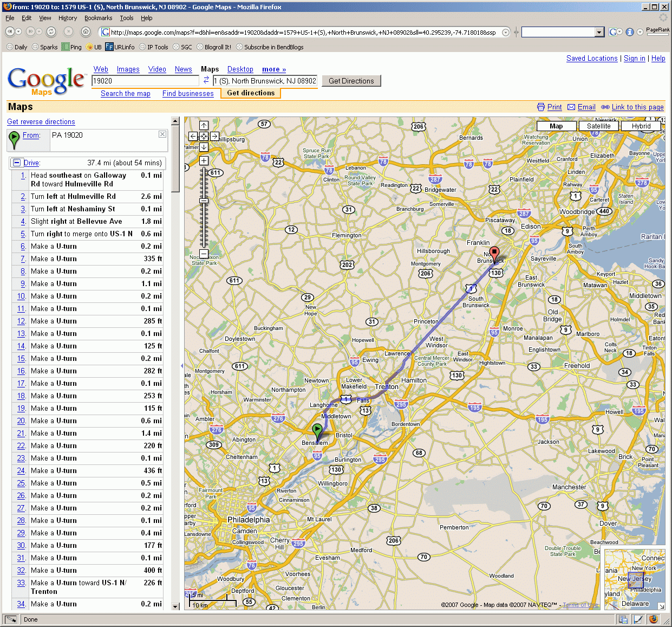Click the recenter map button between pan arrows

click(x=204, y=137)
